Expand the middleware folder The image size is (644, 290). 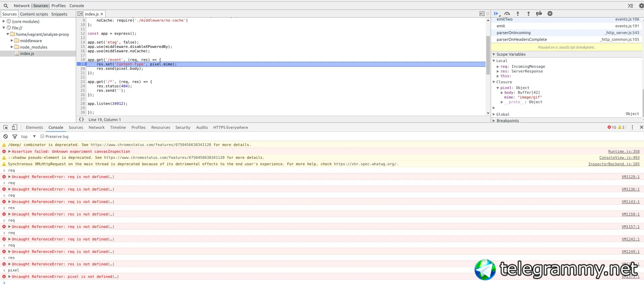12,41
